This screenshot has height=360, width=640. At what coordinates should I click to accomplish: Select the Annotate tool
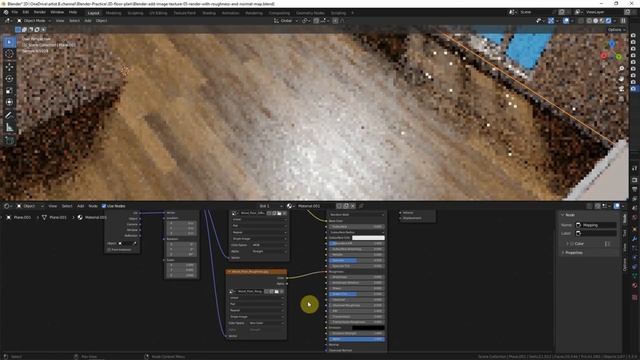tap(9, 116)
